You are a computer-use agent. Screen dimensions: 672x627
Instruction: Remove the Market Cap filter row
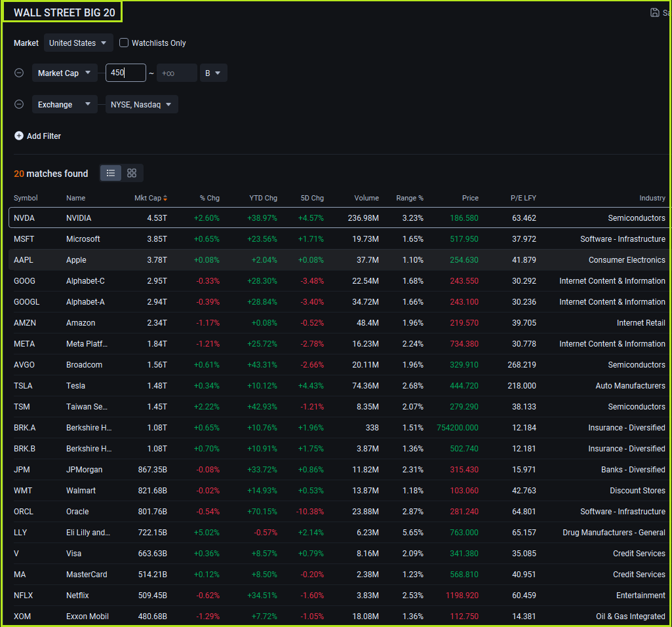pos(19,73)
